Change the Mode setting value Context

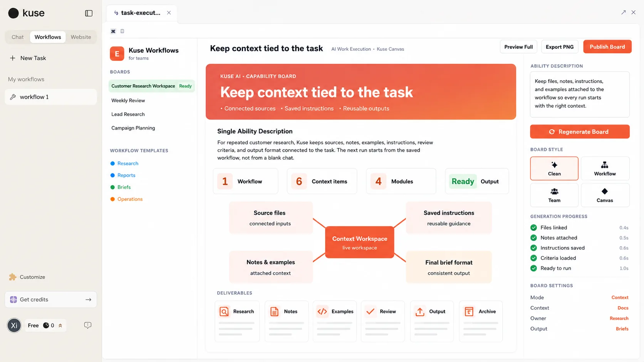pyautogui.click(x=620, y=298)
